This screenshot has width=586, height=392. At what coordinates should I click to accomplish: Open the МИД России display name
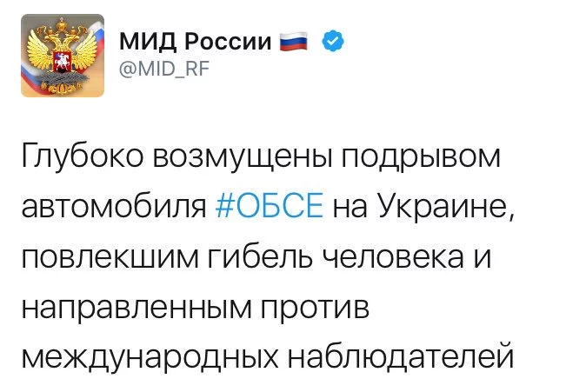pyautogui.click(x=196, y=41)
